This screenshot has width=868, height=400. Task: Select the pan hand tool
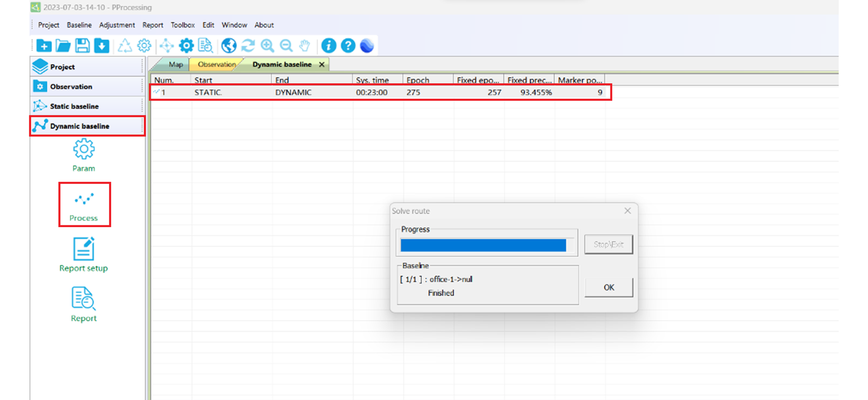click(305, 46)
